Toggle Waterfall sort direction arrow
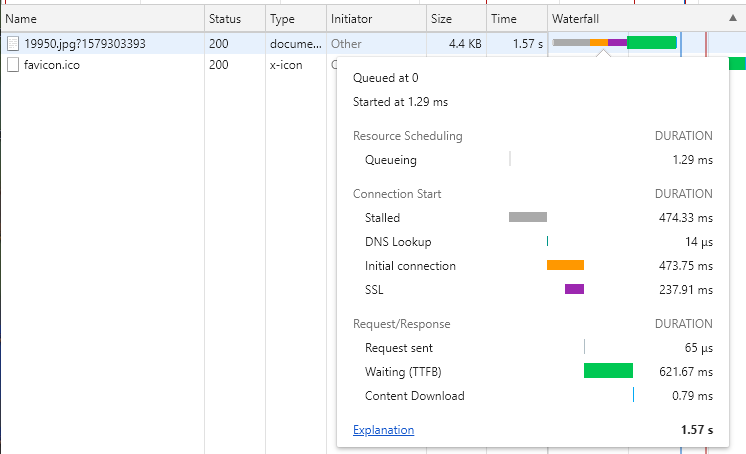 pyautogui.click(x=733, y=18)
